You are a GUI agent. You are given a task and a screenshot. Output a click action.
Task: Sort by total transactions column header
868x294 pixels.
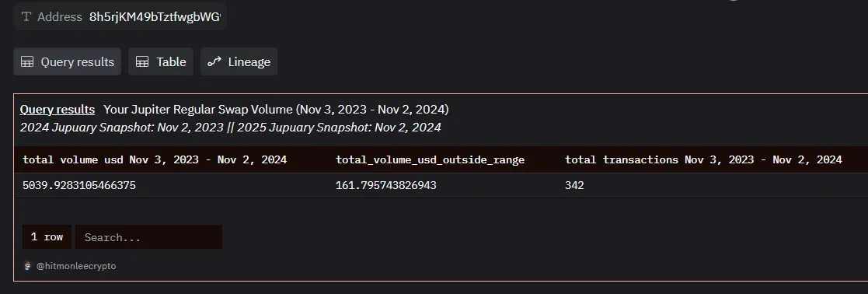tap(703, 160)
